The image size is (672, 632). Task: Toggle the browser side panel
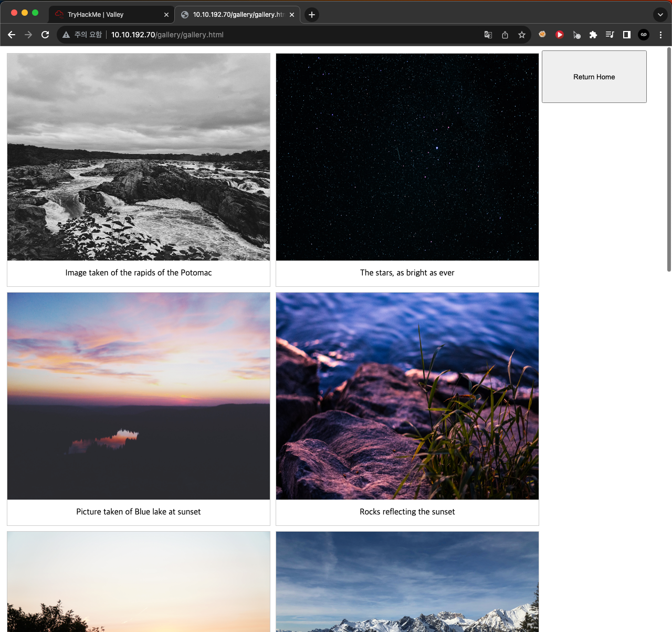tap(627, 35)
